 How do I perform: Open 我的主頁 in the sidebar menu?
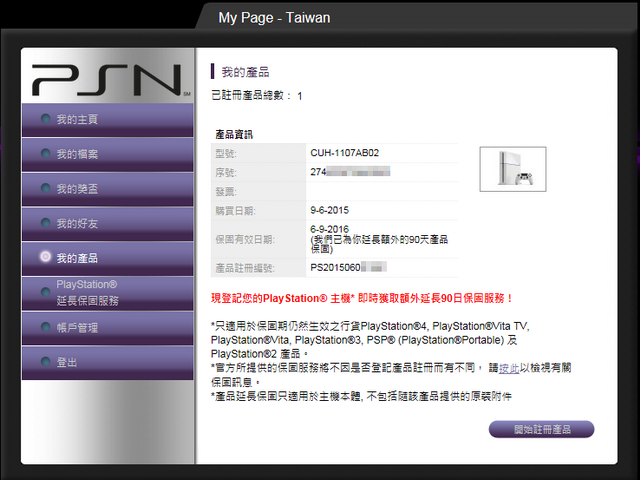tap(107, 120)
